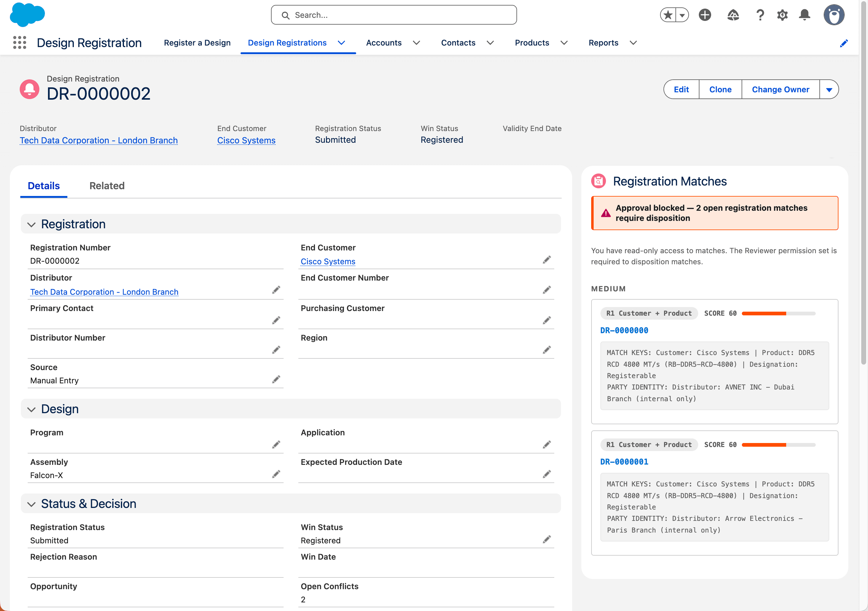This screenshot has width=868, height=611.
Task: Open the Reports tab chevron menu
Action: 633,43
